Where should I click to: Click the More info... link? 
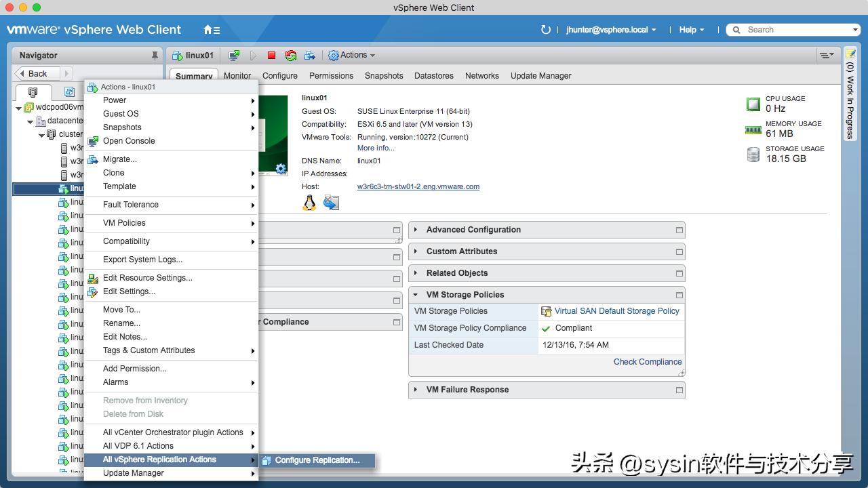pos(376,148)
